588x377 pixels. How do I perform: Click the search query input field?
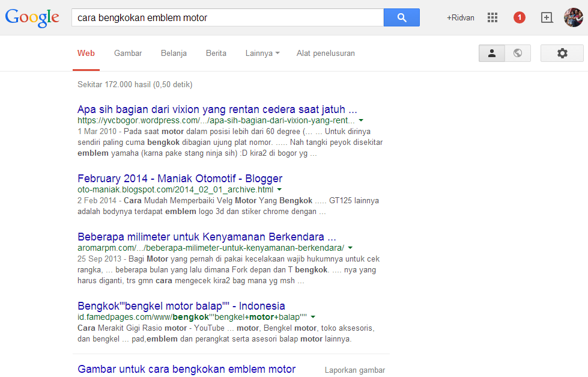(228, 17)
